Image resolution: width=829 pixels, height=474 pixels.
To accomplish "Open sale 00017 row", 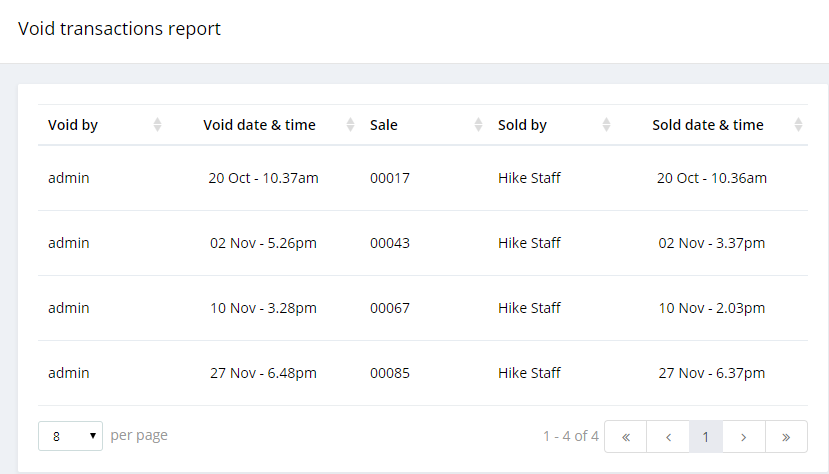I will pos(390,178).
